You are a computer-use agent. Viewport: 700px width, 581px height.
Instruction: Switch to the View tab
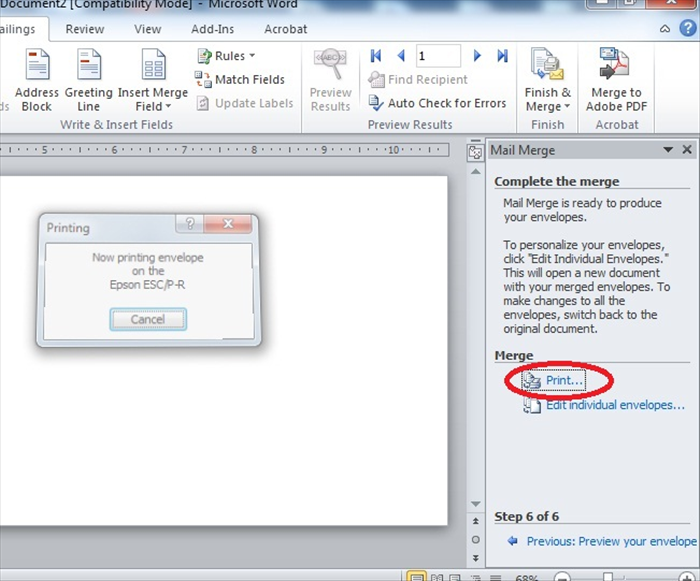pyautogui.click(x=147, y=29)
